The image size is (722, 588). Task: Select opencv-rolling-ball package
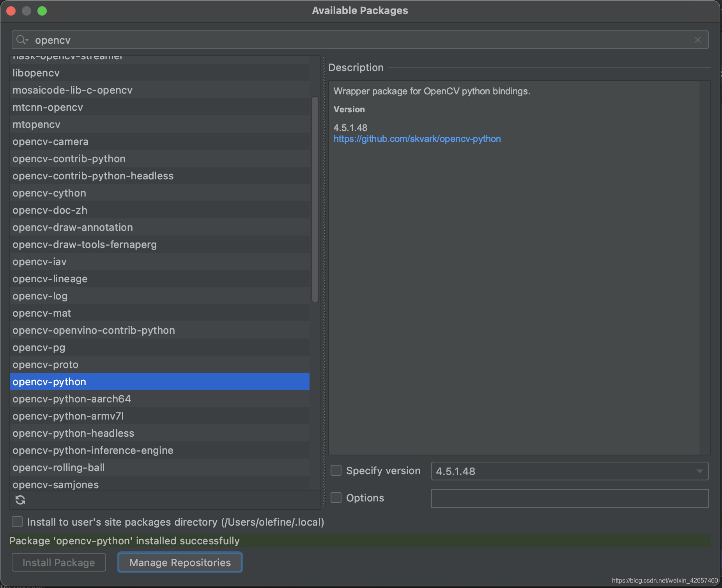[x=160, y=468]
